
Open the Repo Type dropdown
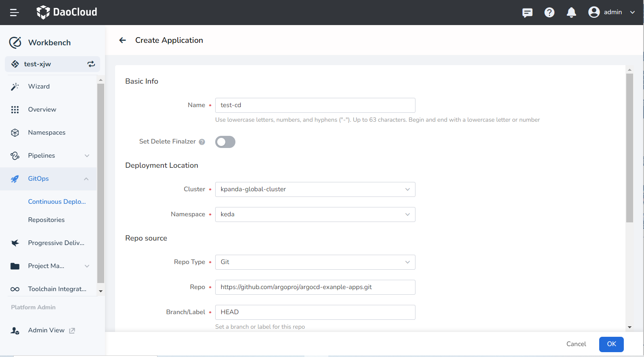coord(315,262)
